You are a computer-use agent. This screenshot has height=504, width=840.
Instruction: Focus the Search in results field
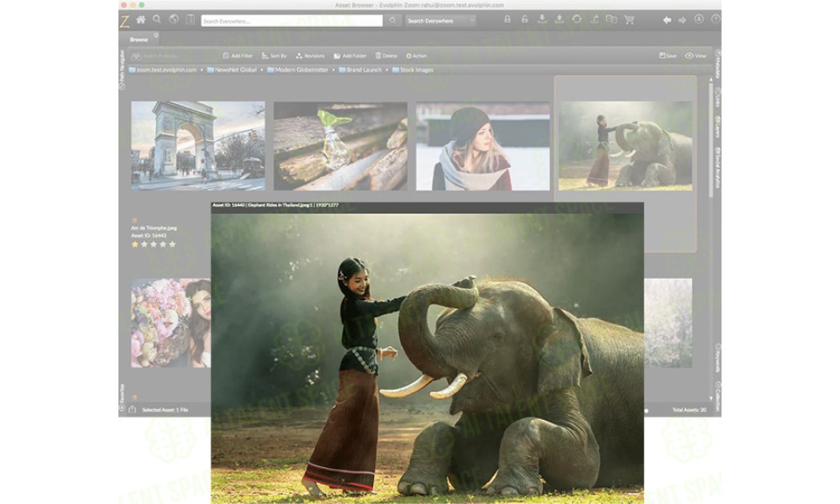(171, 55)
